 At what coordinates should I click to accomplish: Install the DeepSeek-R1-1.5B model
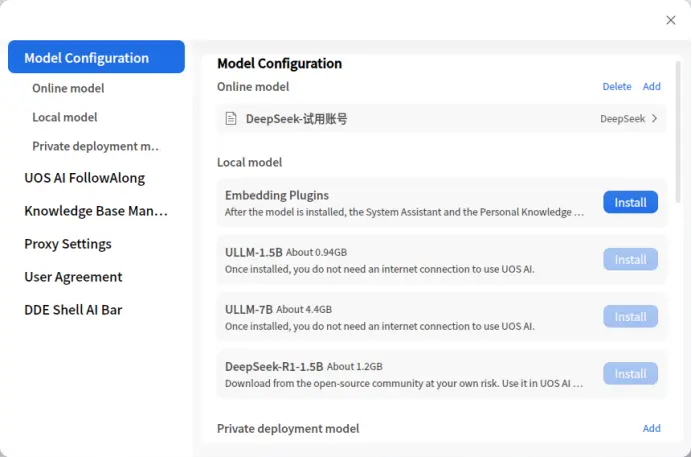coord(630,374)
